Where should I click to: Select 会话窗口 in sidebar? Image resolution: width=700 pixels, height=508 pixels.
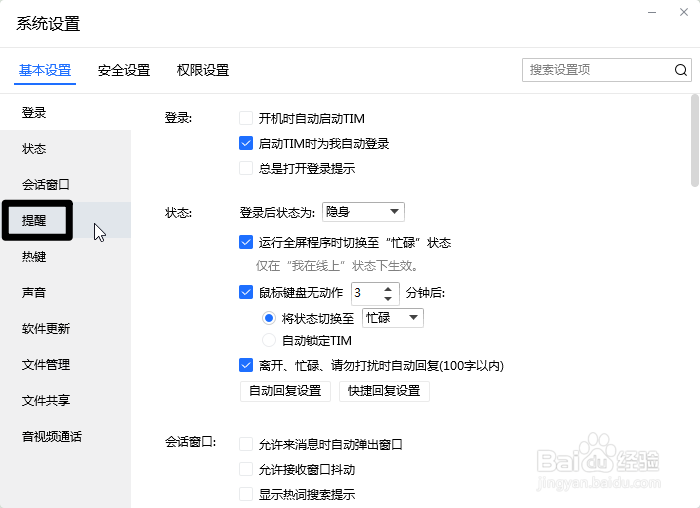tap(65, 184)
